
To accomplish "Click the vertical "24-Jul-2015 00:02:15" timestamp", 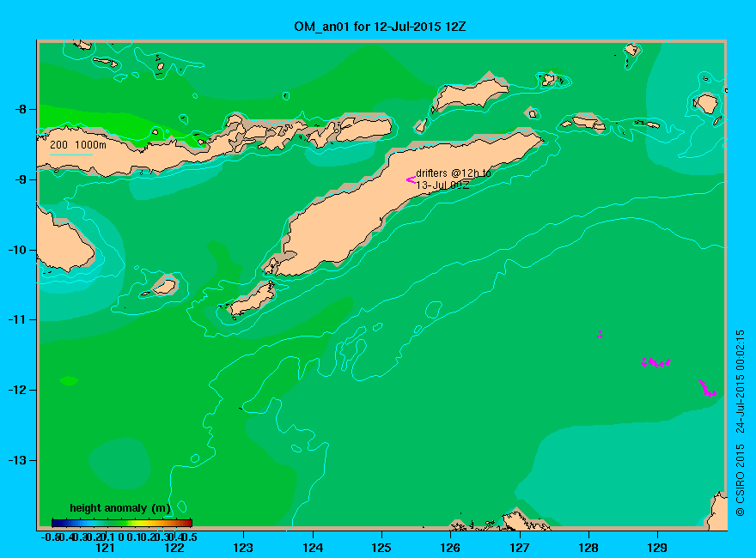I will click(740, 382).
